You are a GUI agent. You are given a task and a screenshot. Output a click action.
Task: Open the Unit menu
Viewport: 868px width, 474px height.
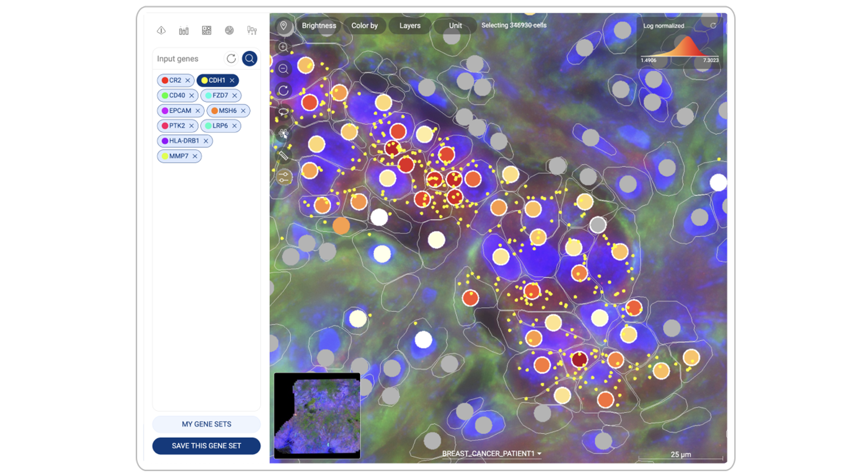(455, 26)
